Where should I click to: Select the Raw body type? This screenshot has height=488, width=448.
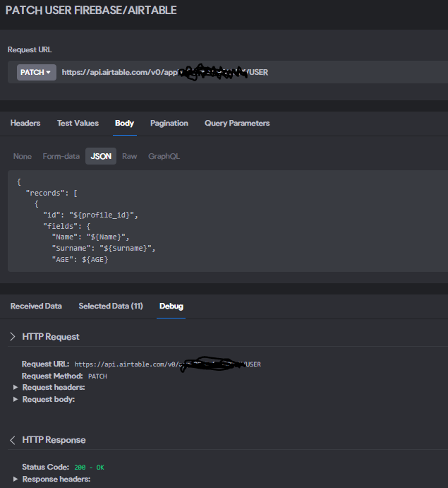(129, 156)
